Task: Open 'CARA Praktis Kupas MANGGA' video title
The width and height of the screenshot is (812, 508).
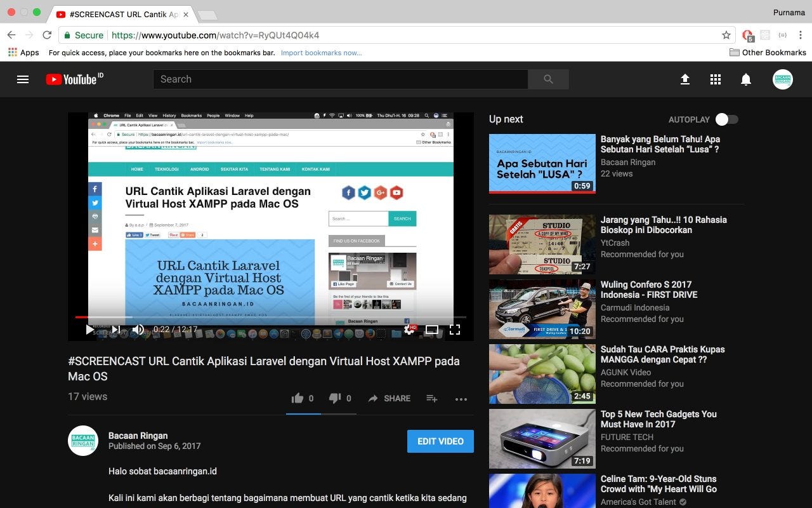Action: pyautogui.click(x=662, y=354)
